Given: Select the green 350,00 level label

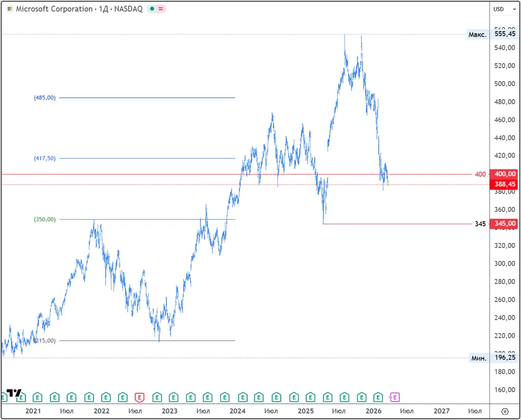Looking at the screenshot, I should [x=45, y=220].
